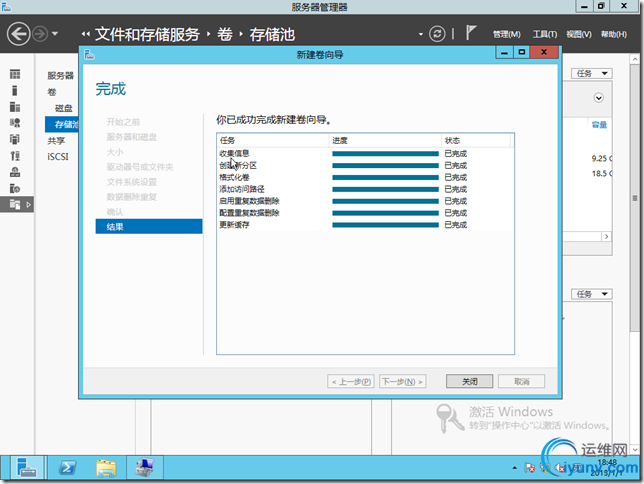Click the 取消 button in wizard
Screen dimensions: 644x484
(x=522, y=381)
